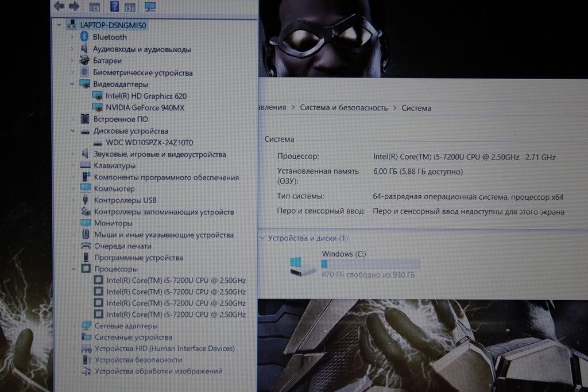The image size is (588, 392).
Task: Click the Процессоры chip icon
Action: point(86,269)
